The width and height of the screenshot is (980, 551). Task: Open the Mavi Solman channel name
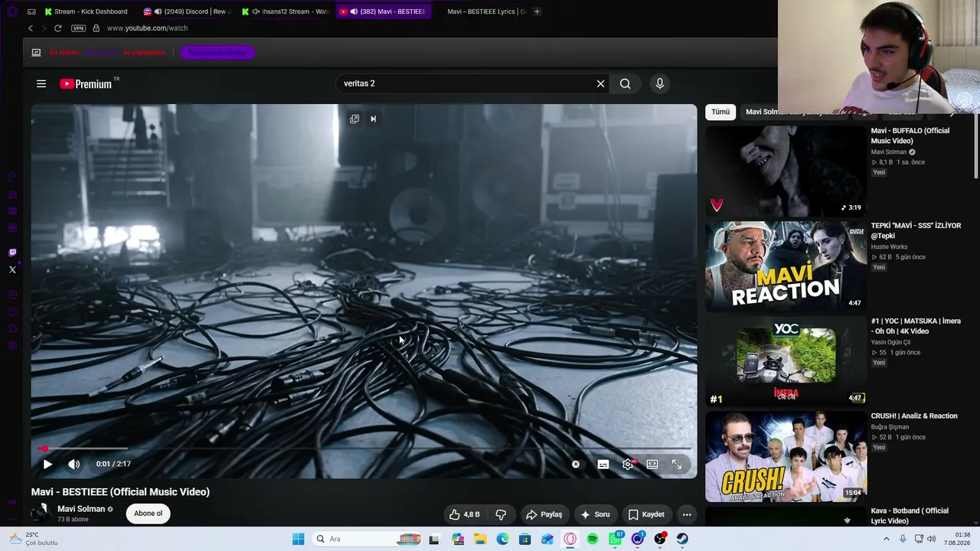click(x=81, y=509)
